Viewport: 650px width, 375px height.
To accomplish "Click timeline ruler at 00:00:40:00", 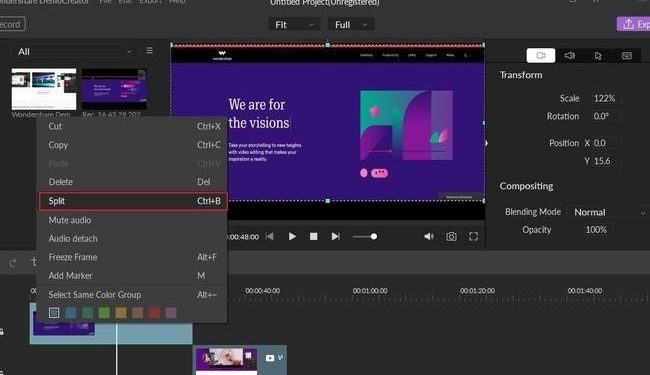I will (x=262, y=291).
